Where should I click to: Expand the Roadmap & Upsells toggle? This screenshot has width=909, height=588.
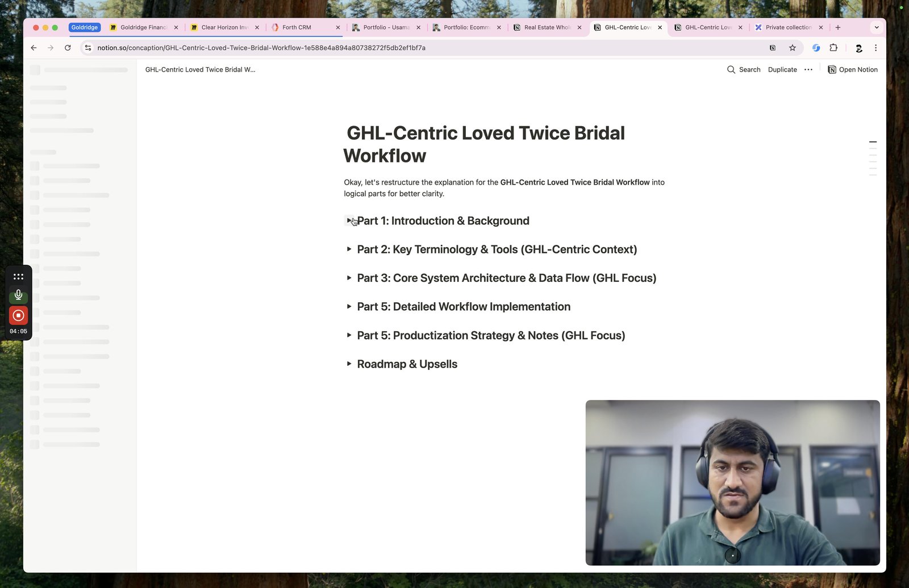point(349,364)
